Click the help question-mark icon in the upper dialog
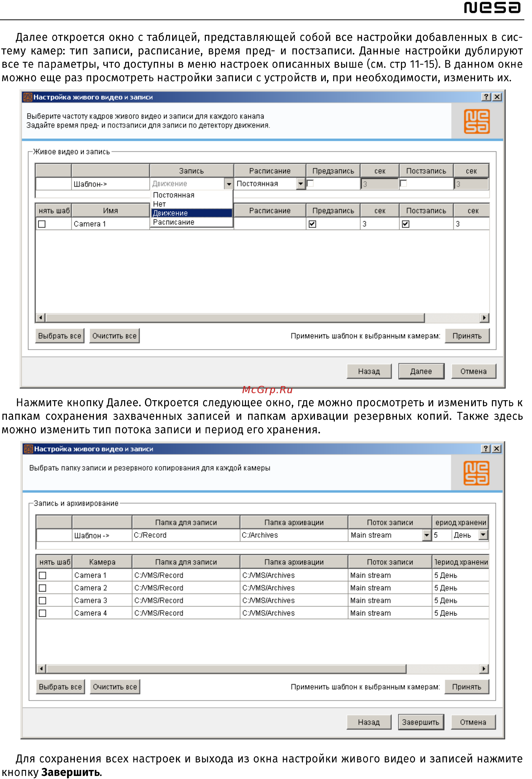532x779 pixels. coord(486,97)
